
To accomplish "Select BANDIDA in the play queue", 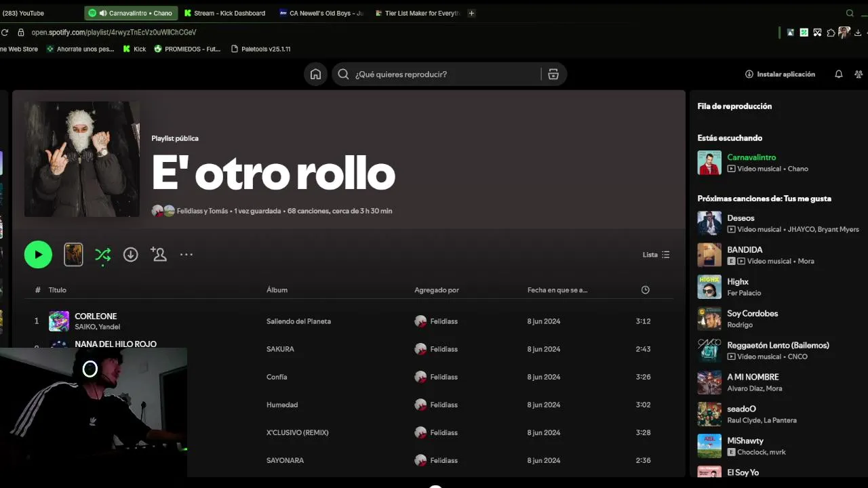I will point(745,250).
